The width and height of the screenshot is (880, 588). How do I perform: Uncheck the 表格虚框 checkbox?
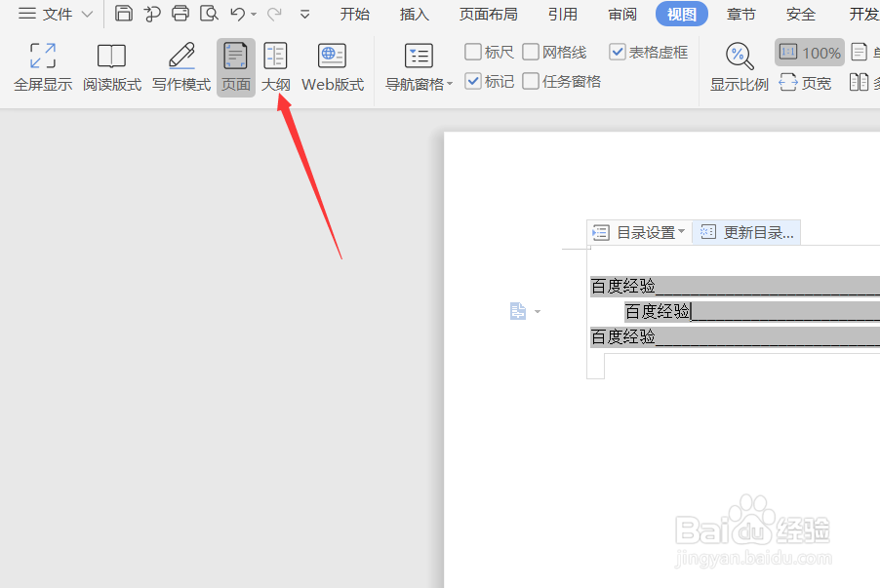[618, 53]
